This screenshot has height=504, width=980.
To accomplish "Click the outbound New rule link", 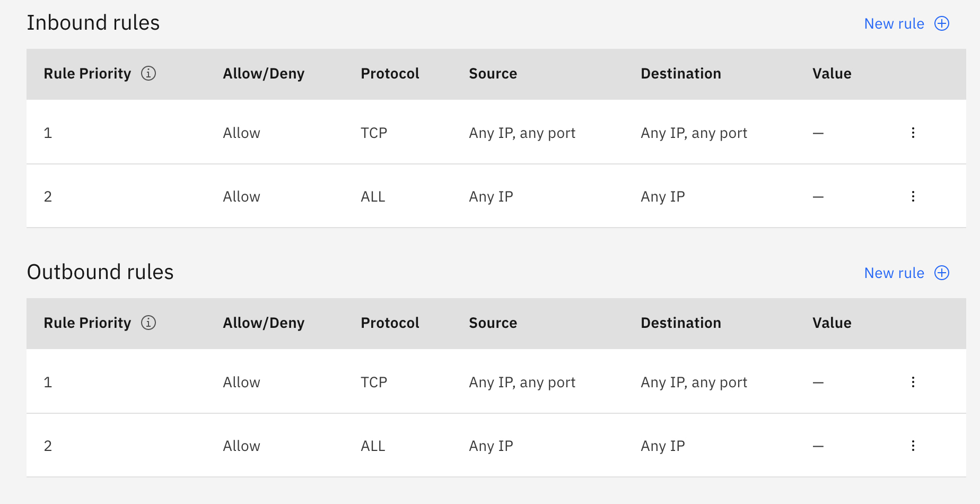I will [894, 273].
